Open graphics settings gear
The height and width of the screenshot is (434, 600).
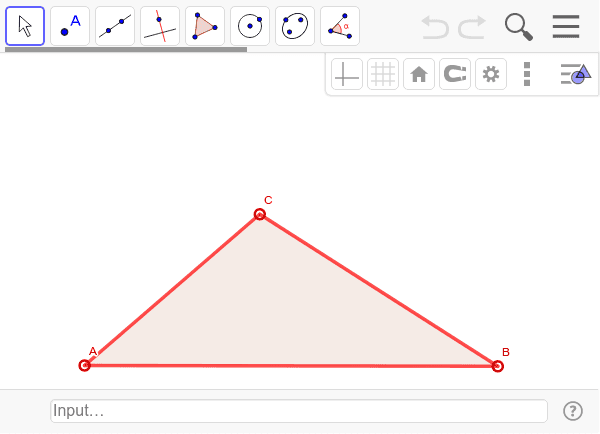tap(491, 74)
